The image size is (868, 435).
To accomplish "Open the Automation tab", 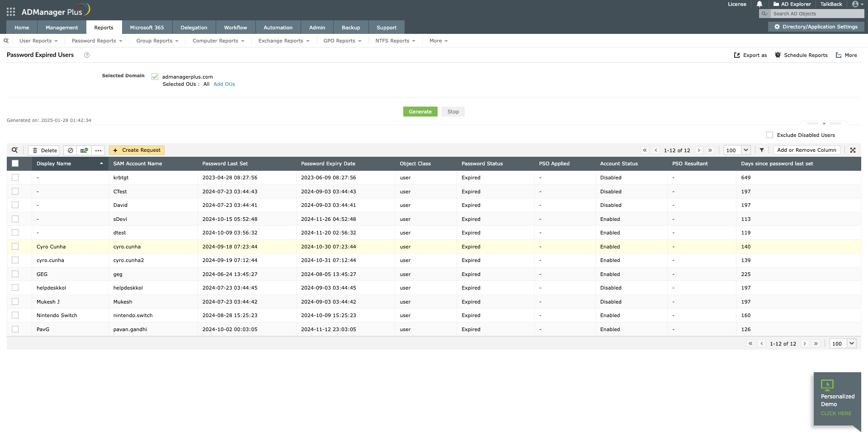I will coord(278,28).
